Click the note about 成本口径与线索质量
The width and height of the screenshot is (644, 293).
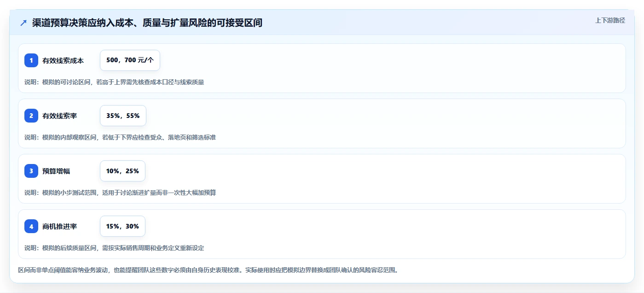point(114,82)
